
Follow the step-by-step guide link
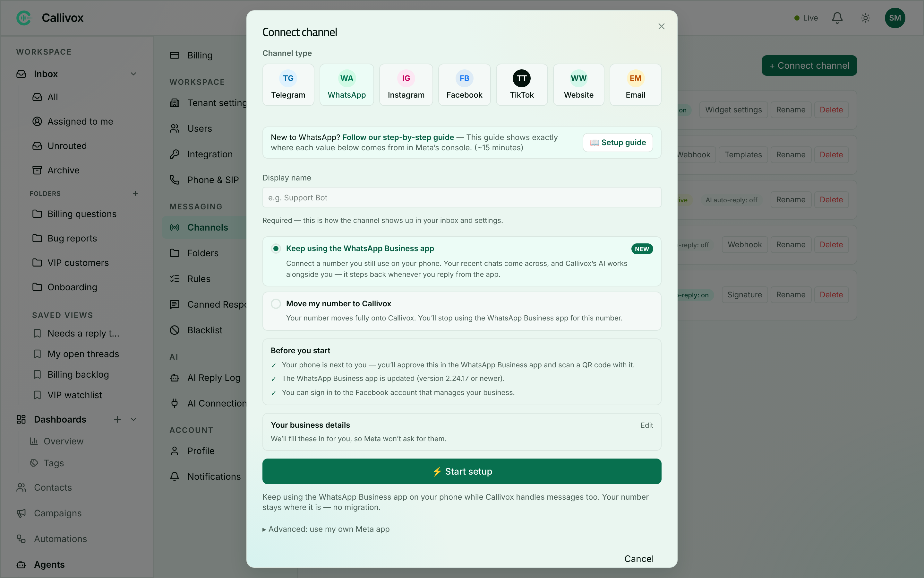pyautogui.click(x=398, y=137)
